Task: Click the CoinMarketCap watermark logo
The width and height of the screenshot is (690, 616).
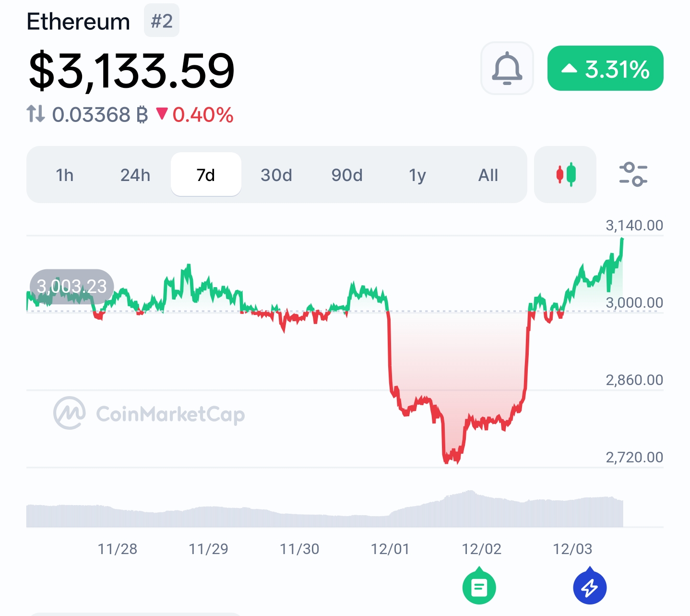Action: point(149,413)
